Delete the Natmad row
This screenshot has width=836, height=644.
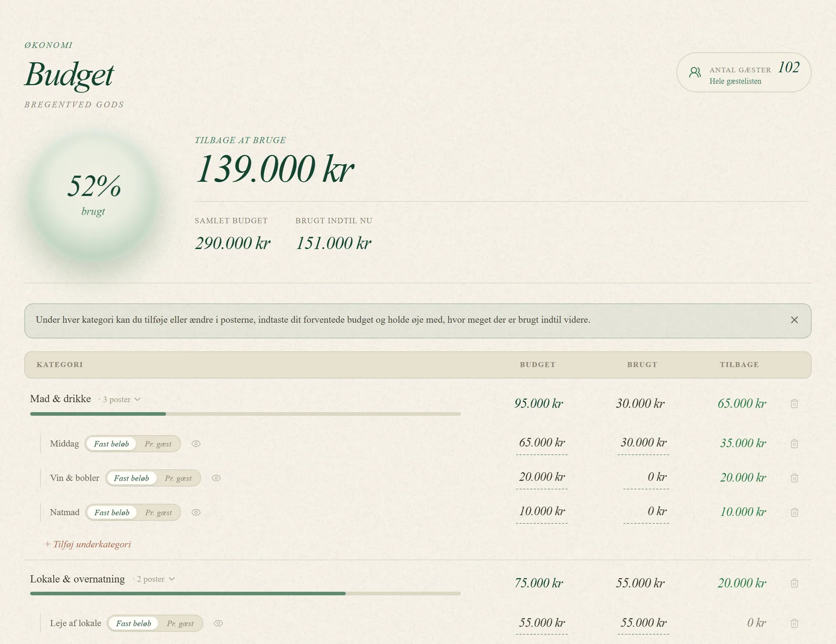tap(794, 512)
